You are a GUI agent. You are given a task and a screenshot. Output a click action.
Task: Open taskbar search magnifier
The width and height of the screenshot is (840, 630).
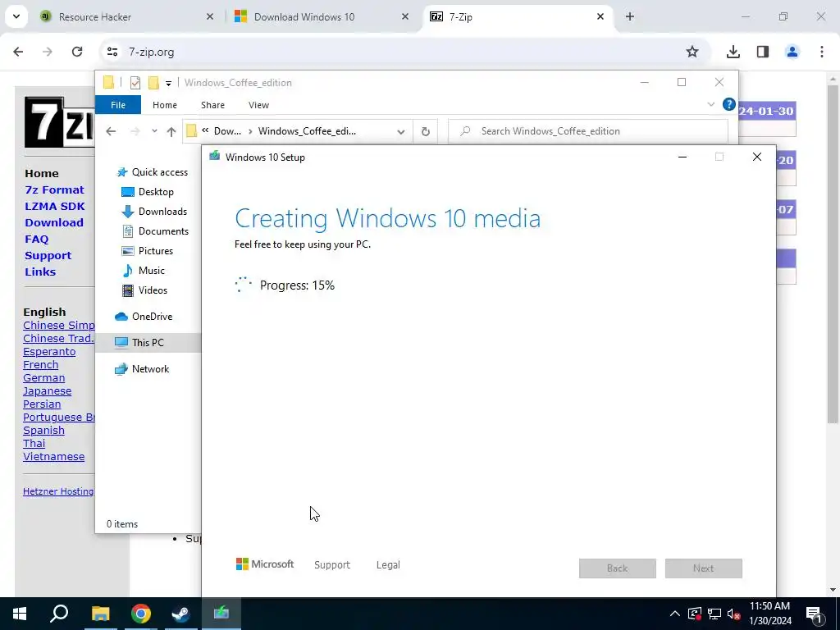pyautogui.click(x=59, y=614)
